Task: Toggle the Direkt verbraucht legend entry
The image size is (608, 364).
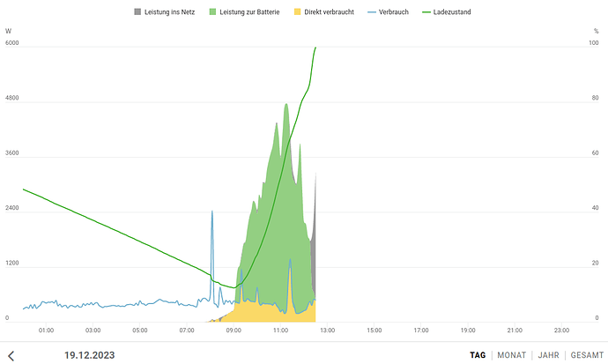Action: 324,12
